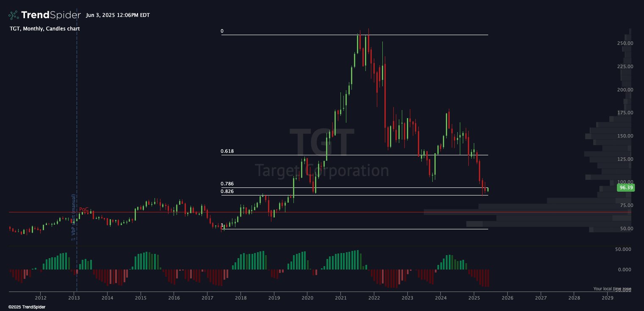Click the 2016 year label on time axis
The height and width of the screenshot is (311, 644).
coord(174,298)
